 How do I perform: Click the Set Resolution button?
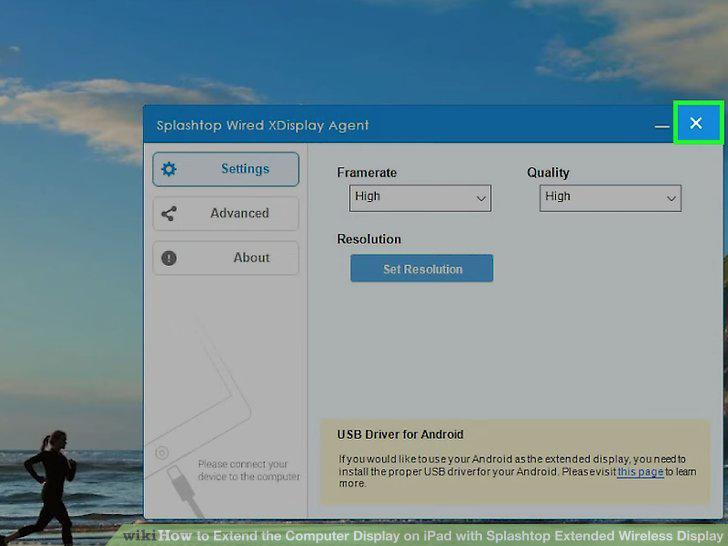[x=422, y=268]
